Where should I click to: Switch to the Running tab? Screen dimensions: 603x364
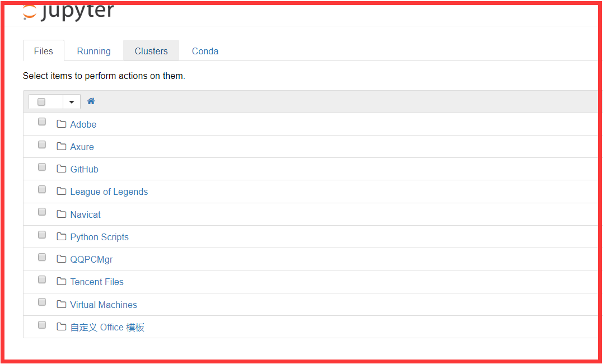pos(94,51)
